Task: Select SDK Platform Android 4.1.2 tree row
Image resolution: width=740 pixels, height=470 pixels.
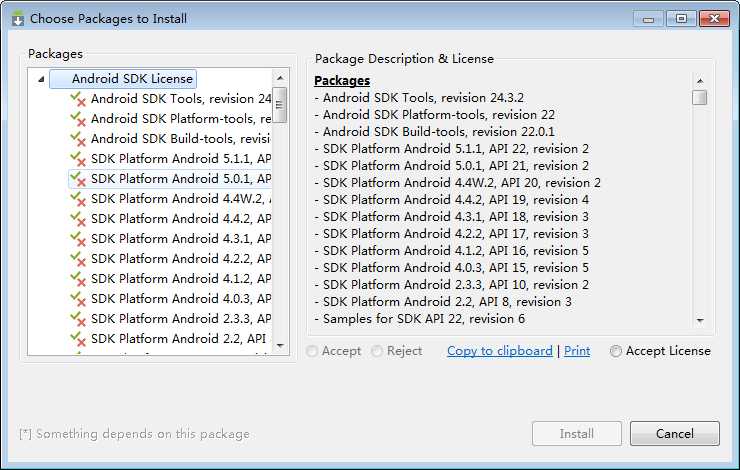Action: 181,279
